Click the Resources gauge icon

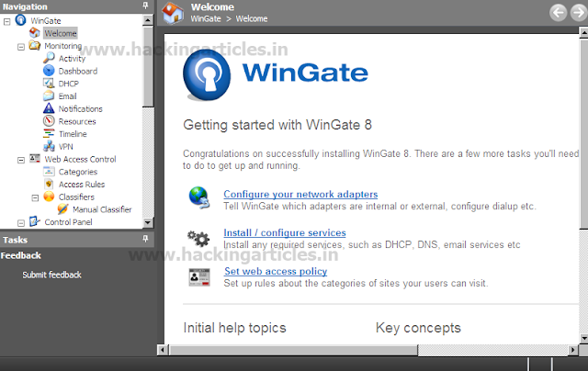tap(49, 121)
